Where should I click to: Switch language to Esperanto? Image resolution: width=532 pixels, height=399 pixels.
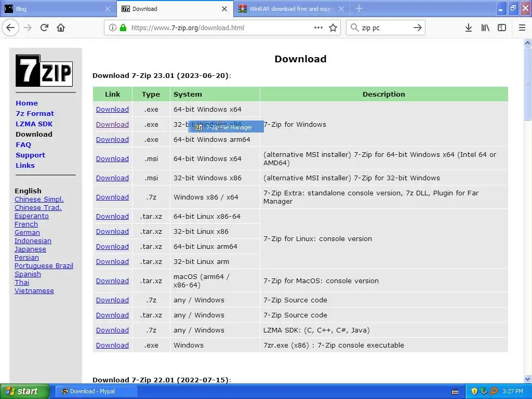point(32,216)
